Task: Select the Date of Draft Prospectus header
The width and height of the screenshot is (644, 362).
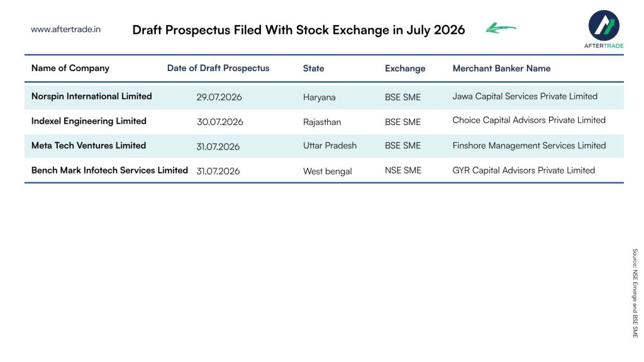Action: pyautogui.click(x=218, y=68)
